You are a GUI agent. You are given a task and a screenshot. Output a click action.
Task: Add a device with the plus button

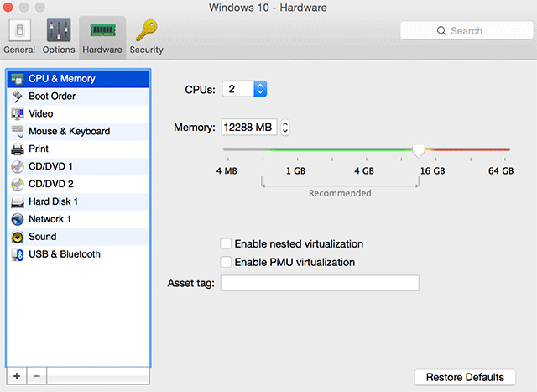pyautogui.click(x=17, y=376)
